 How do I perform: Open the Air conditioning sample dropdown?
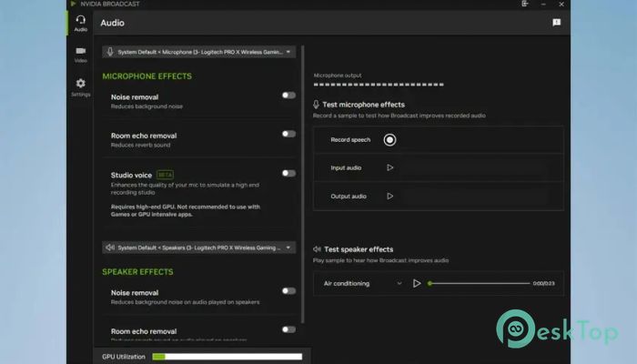pos(362,284)
